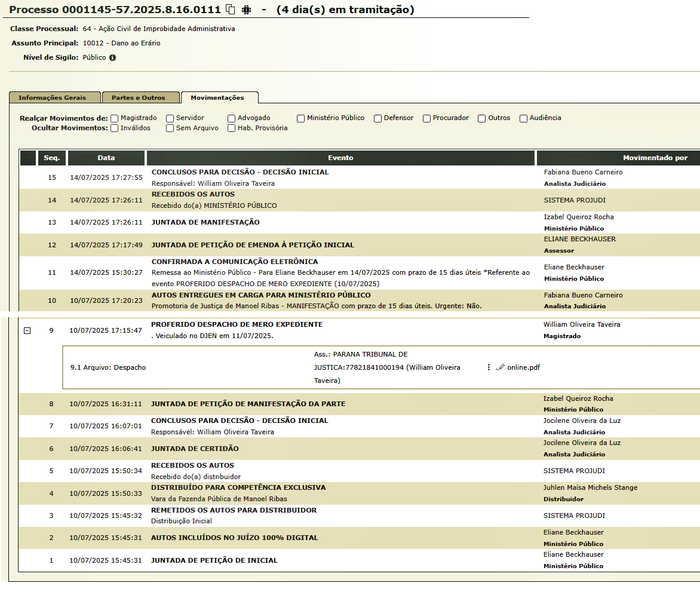Click AUTOS INCLUÍDOS NO JUÍZO 100% DIGITAL
700x589 pixels.
click(234, 538)
